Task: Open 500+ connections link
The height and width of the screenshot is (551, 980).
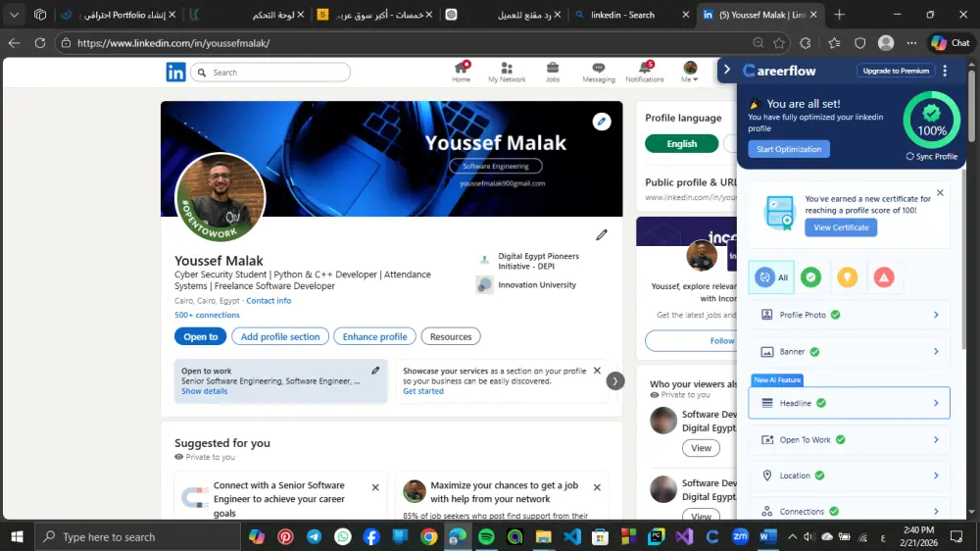Action: pos(207,316)
